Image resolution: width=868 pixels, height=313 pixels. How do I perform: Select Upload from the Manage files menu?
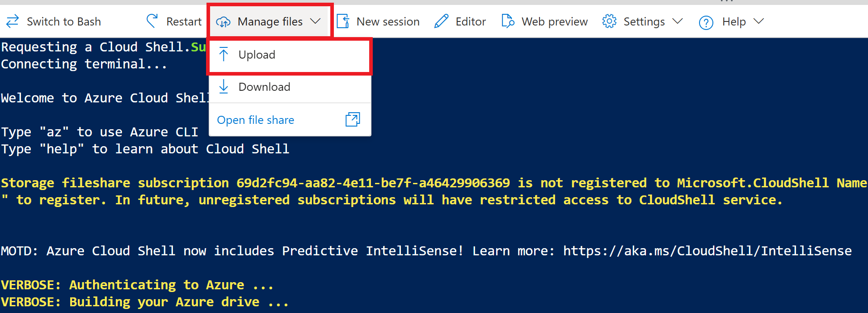[x=257, y=55]
